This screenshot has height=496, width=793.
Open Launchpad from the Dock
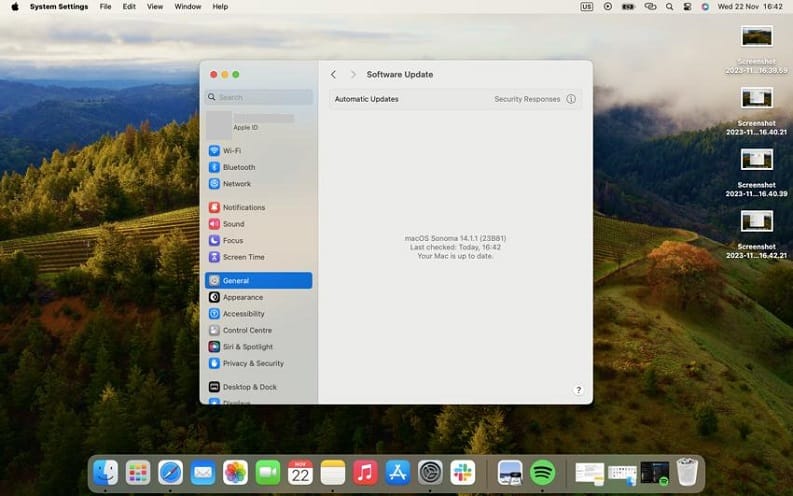pos(138,473)
